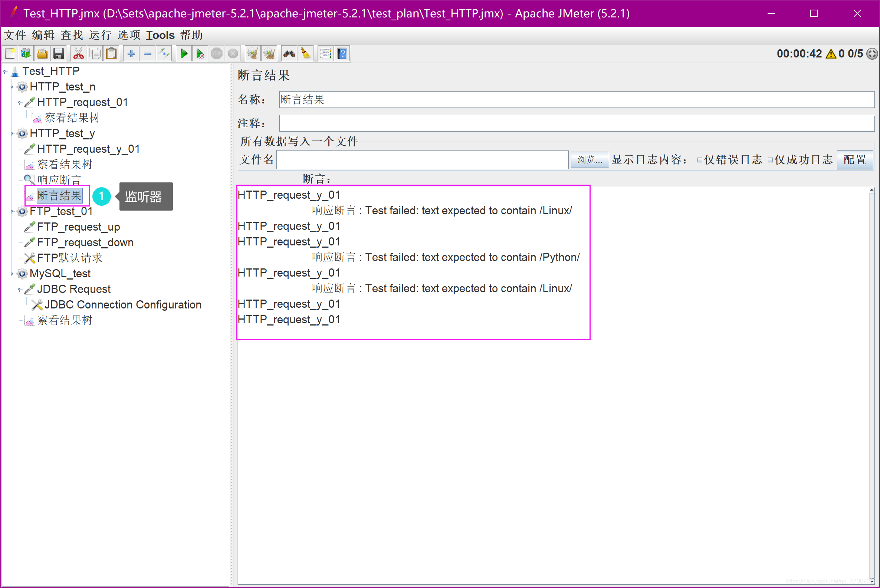Click the binoculars Search icon
The image size is (880, 588).
click(x=289, y=54)
